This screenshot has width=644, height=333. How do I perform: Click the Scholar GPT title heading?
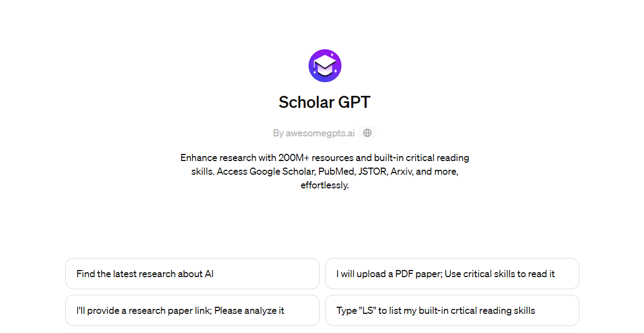(324, 102)
